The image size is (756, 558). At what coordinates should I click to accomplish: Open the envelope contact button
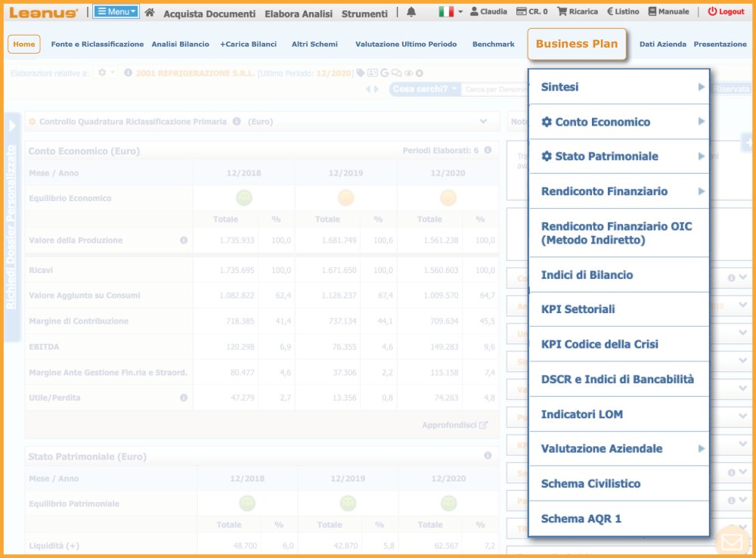click(x=732, y=541)
